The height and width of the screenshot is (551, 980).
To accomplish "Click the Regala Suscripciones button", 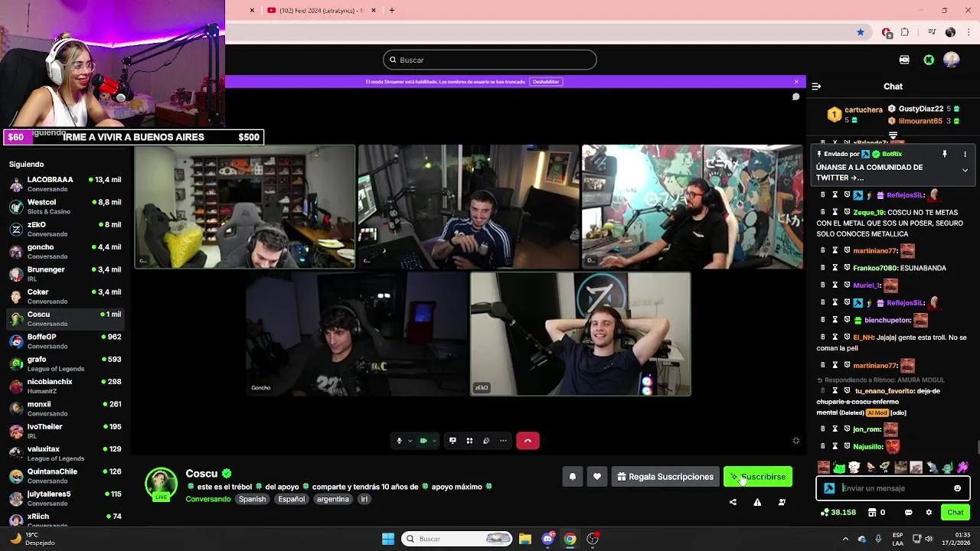I will coord(665,477).
